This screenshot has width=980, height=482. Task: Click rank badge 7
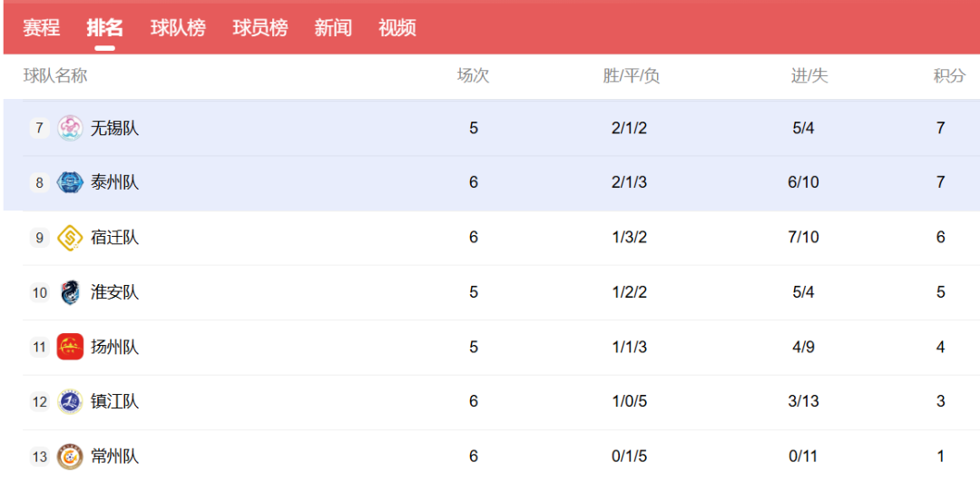coord(39,128)
